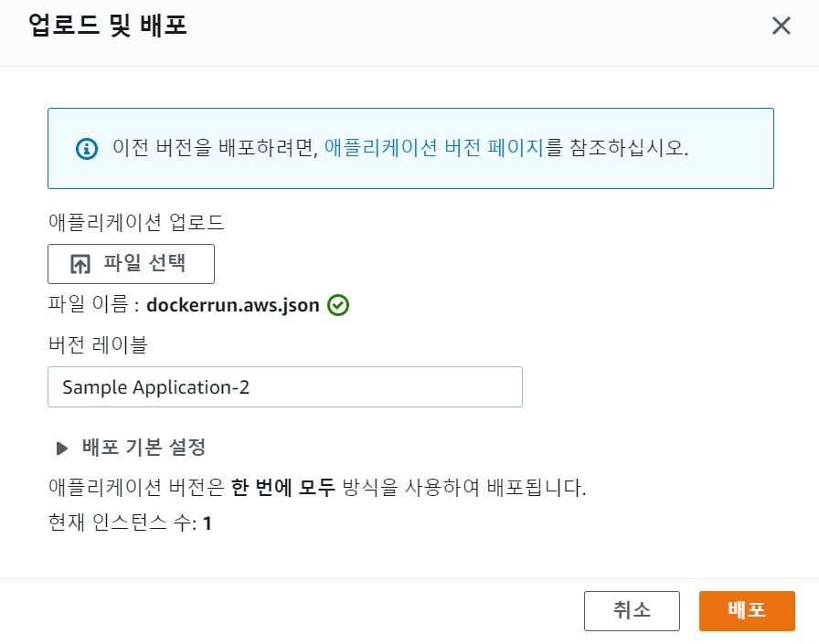
Task: Open the 애플리케이션 버전 페이지 link
Action: (434, 148)
